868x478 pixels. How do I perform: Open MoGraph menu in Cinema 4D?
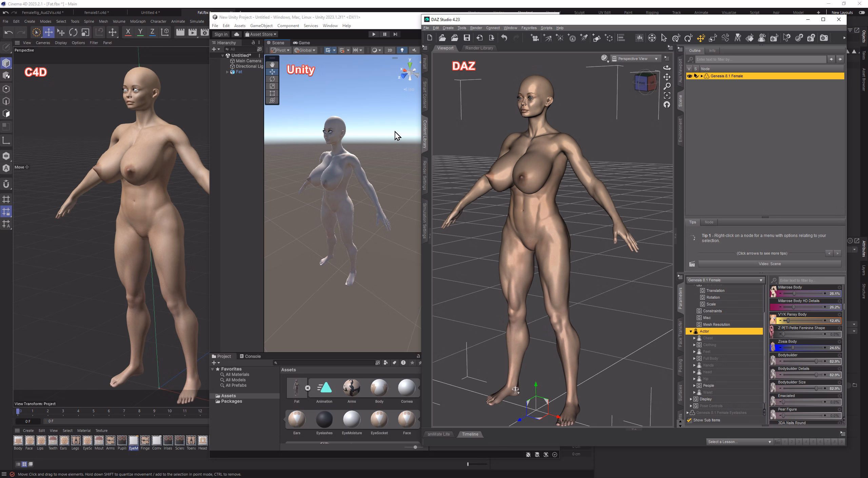point(138,21)
